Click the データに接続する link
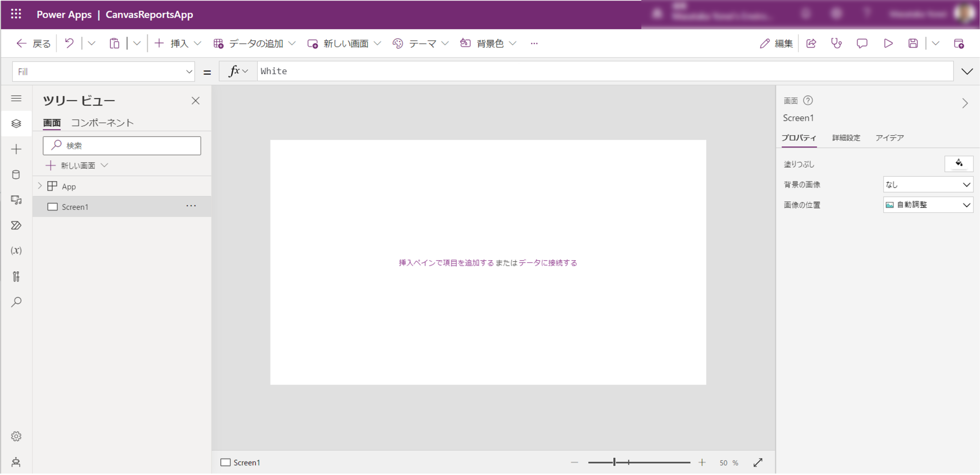This screenshot has width=980, height=475. 548,263
